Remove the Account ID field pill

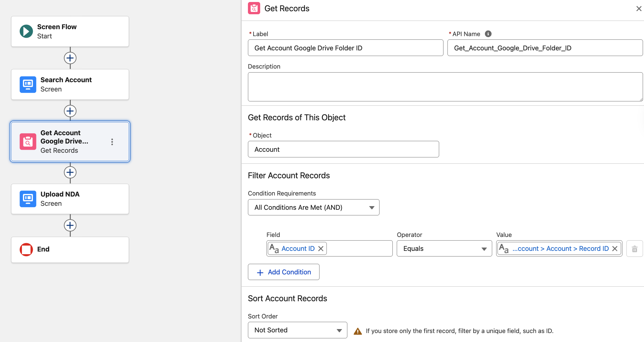(x=321, y=248)
